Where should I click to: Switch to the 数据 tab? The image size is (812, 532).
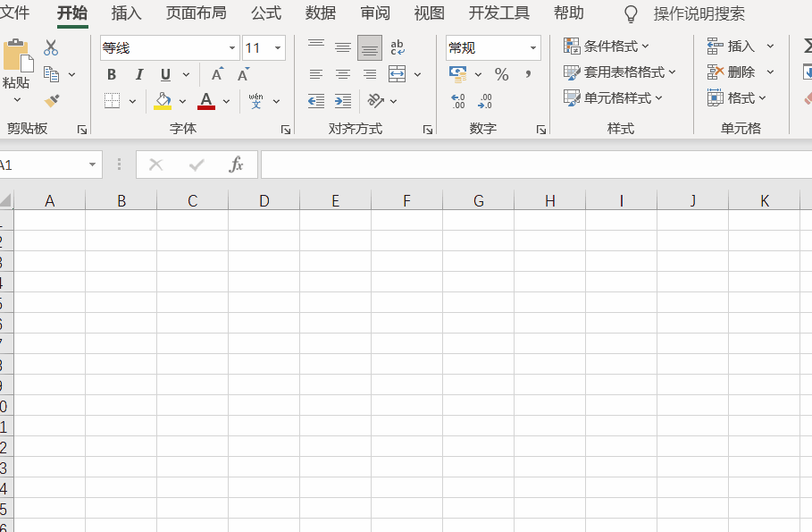[321, 13]
